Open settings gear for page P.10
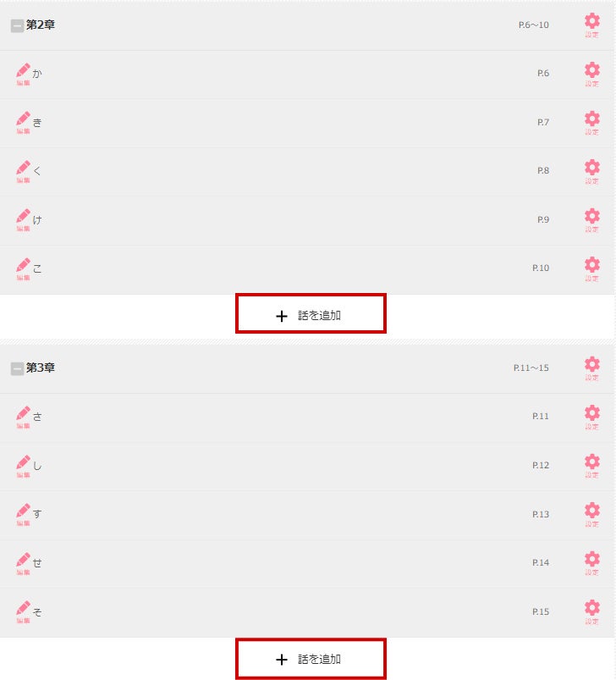This screenshot has width=616, height=680. pos(591,269)
